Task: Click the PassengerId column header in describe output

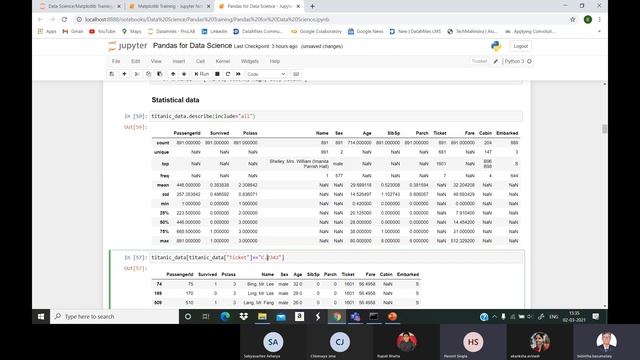Action: (187, 133)
